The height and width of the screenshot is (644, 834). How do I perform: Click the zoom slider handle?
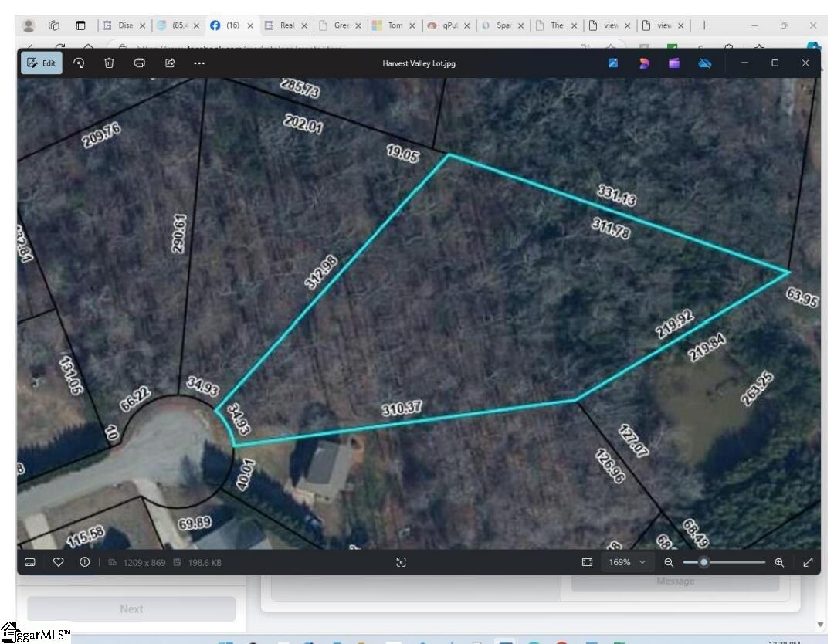click(x=703, y=562)
